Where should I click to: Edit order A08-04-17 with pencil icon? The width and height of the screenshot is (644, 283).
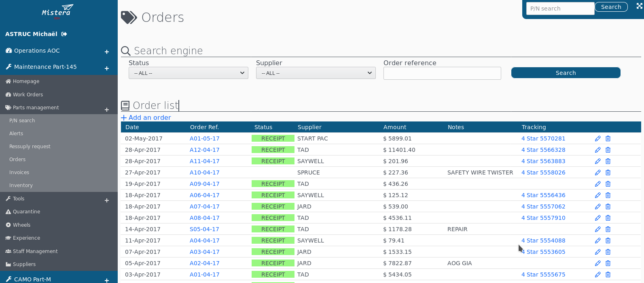point(597,218)
